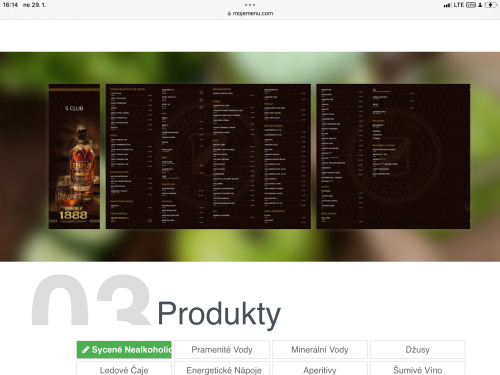Open the S Club 1888 cover thumbnail
The width and height of the screenshot is (500, 375).
point(74,156)
